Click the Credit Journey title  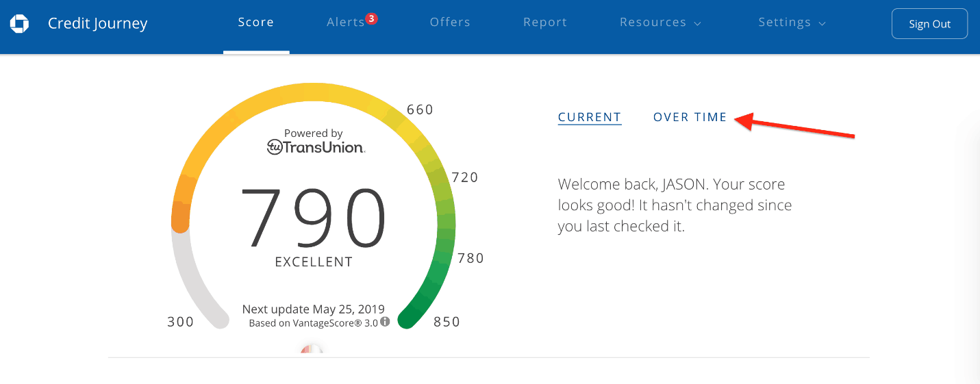tap(98, 24)
